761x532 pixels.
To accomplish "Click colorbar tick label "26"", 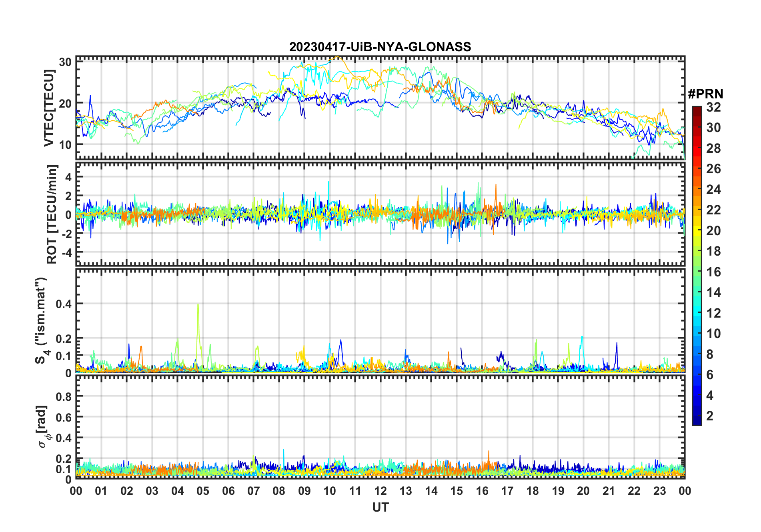I will [x=713, y=169].
